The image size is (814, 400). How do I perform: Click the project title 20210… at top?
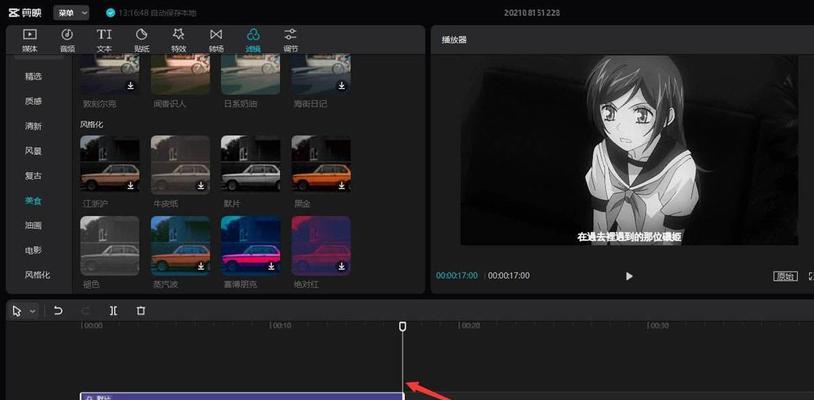click(532, 13)
